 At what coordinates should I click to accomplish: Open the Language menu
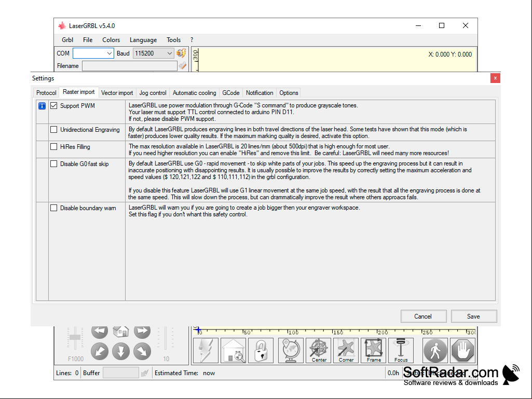click(x=143, y=40)
